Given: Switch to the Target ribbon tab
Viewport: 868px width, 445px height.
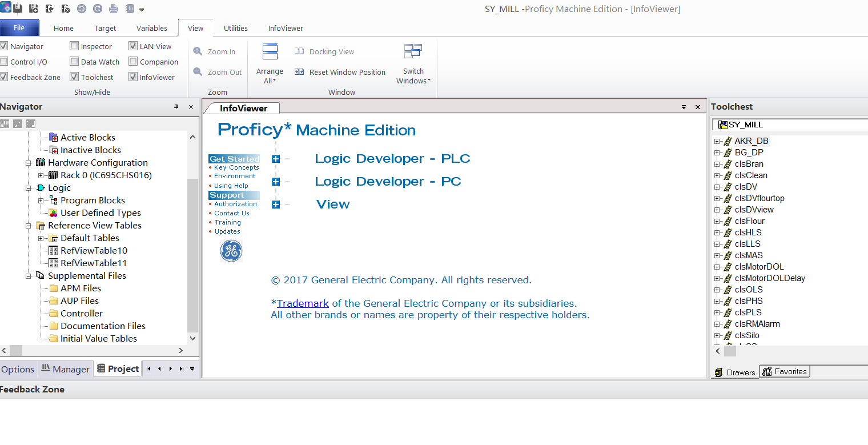Looking at the screenshot, I should 105,28.
